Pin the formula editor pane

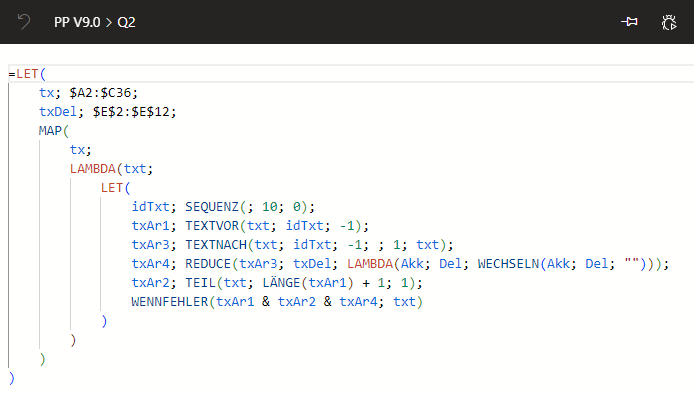629,22
